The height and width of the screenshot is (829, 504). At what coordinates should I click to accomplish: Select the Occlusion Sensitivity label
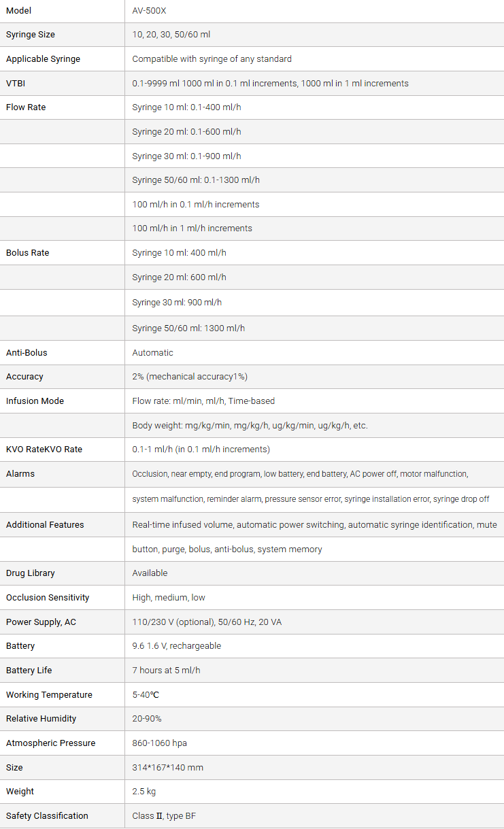(48, 598)
